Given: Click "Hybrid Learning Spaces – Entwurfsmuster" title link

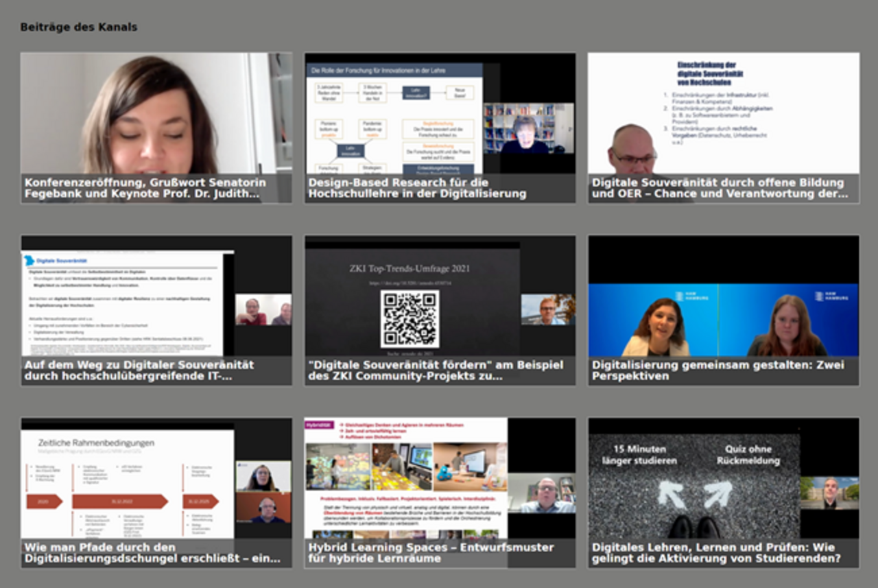Looking at the screenshot, I should (x=431, y=553).
